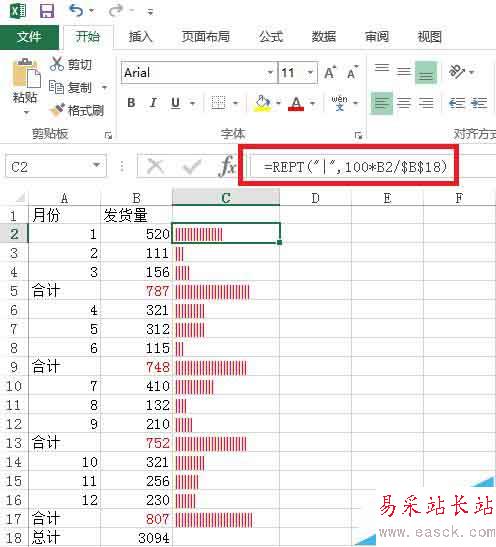The image size is (496, 547).
Task: Click the Undo arrow icon
Action: coord(76,10)
